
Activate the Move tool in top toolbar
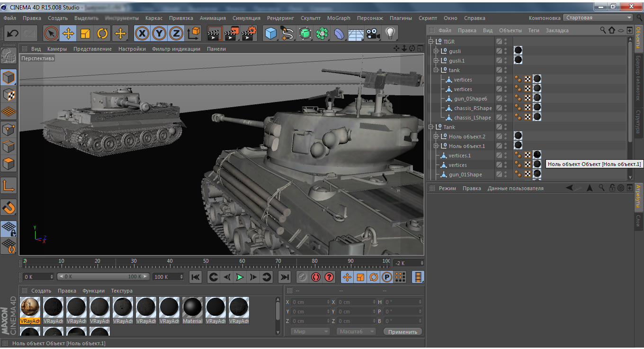68,34
